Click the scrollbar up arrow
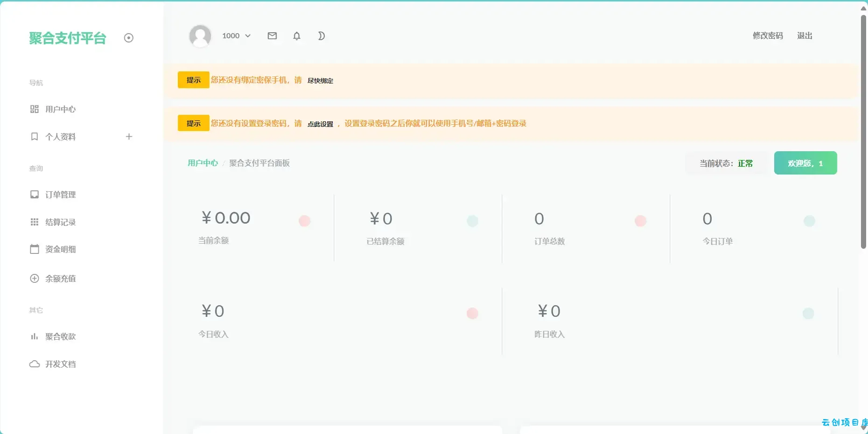Screen dimensions: 868x434 tap(863, 8)
